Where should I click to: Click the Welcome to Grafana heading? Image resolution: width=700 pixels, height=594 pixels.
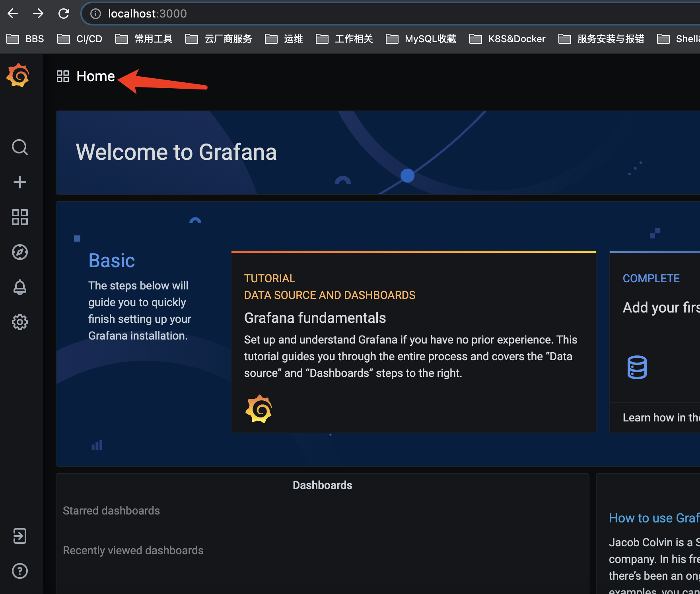coord(176,152)
